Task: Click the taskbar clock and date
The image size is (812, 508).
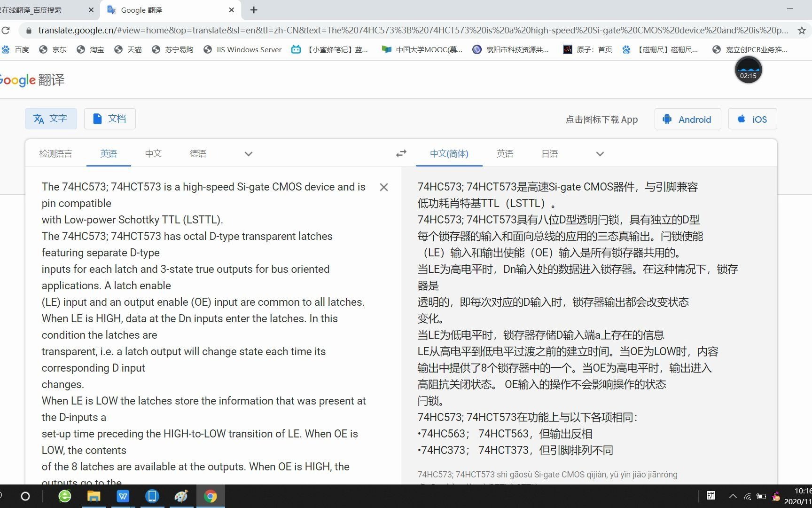Action: click(798, 496)
